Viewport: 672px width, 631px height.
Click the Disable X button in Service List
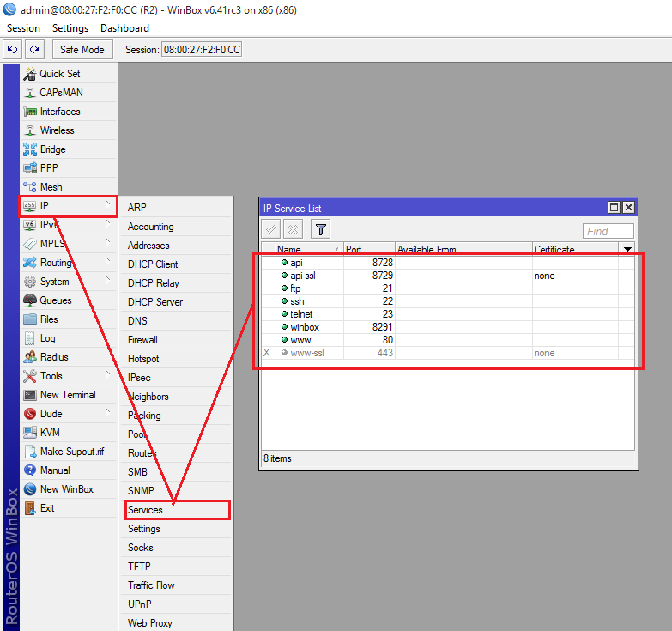pos(294,229)
